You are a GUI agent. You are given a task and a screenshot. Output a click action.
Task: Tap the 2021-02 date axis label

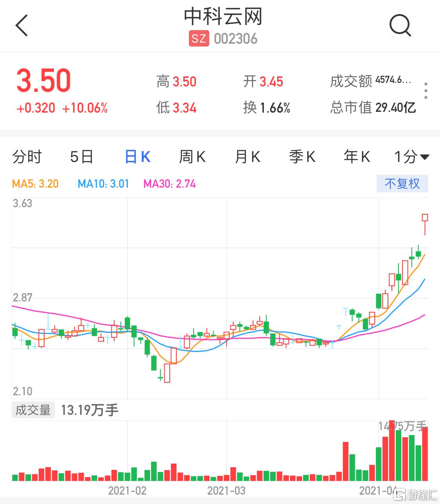tap(127, 490)
